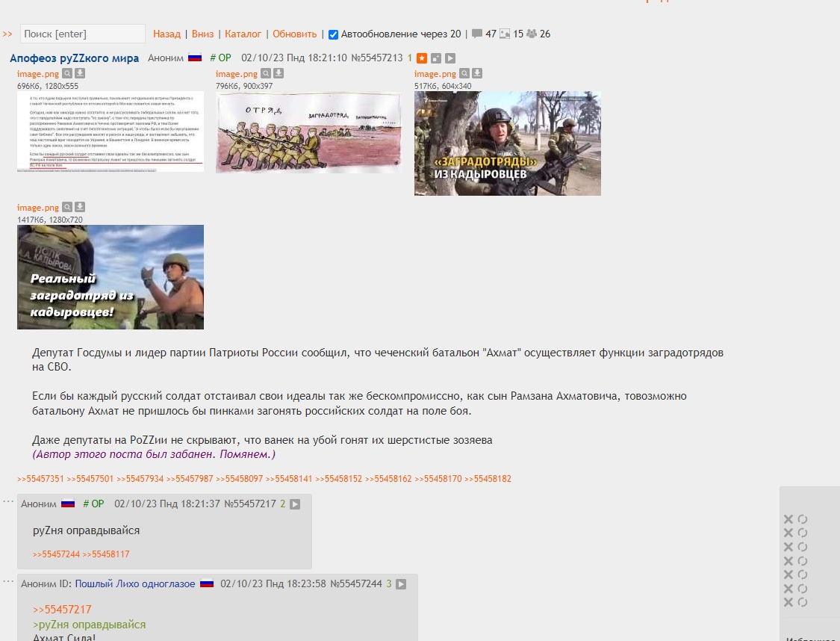Screen dimensions: 840x641
Task: Open the Реальный заградотряд из кадыровцев thumbnail
Action: [x=111, y=277]
